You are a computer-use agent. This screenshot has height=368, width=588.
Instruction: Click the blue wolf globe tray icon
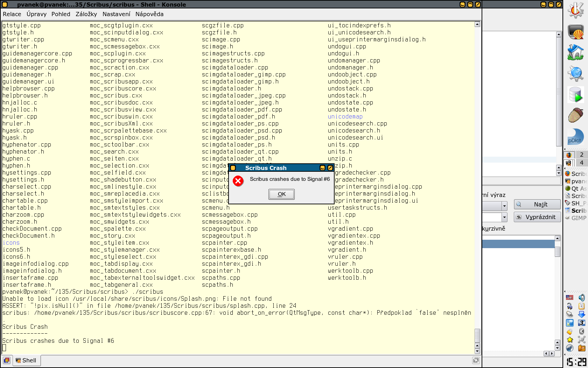(570, 348)
